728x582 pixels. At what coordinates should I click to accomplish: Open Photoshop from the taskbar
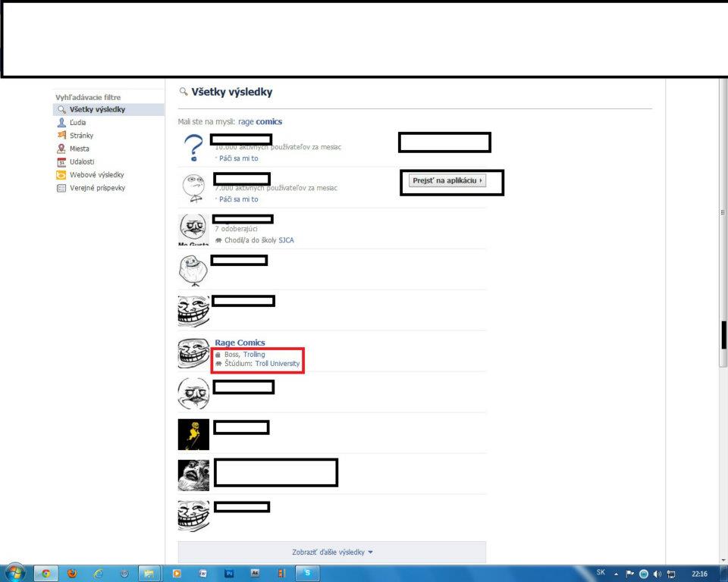pos(229,574)
